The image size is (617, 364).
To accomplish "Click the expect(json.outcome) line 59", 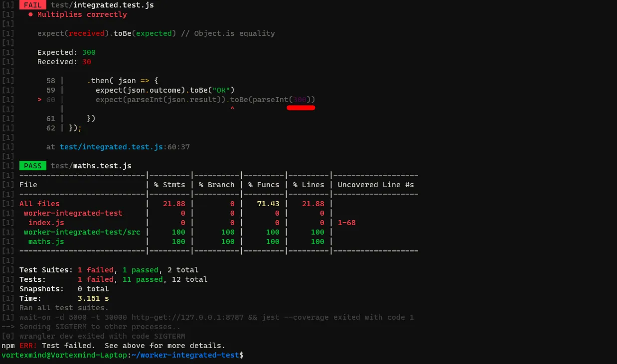I will pyautogui.click(x=165, y=90).
